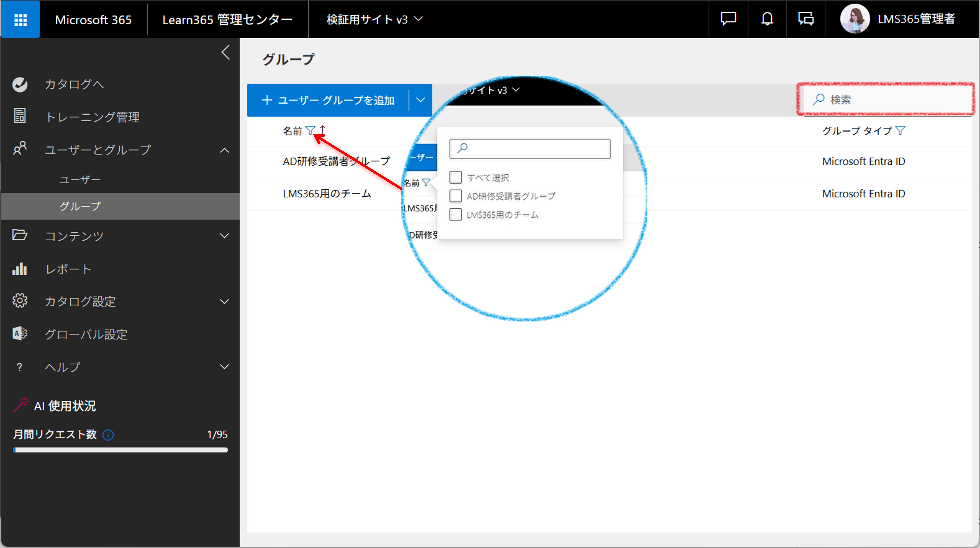Check the AD研修受講者グループ filter checkbox
Image resolution: width=980 pixels, height=548 pixels.
point(456,196)
